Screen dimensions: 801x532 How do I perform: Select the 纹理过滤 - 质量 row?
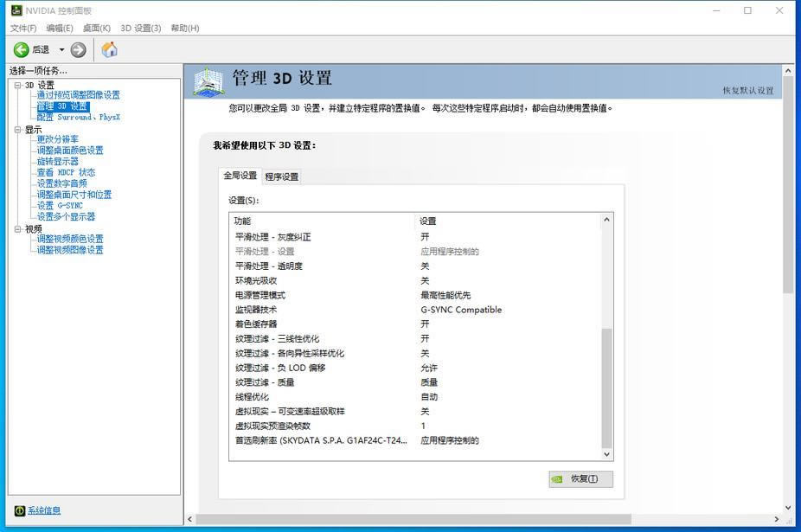pyautogui.click(x=416, y=382)
